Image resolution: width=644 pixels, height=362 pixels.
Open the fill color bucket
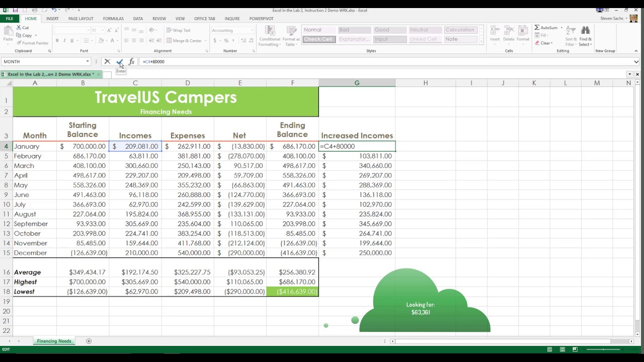(100, 41)
